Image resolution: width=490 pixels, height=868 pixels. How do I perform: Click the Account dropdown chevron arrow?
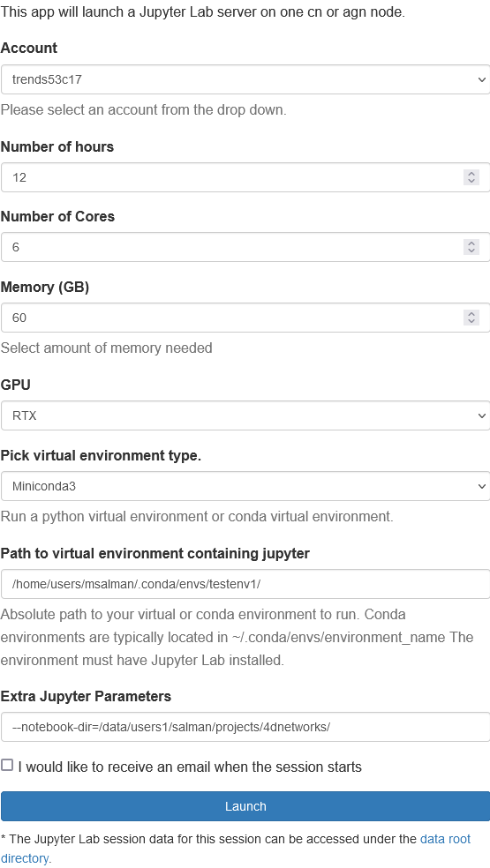click(481, 79)
